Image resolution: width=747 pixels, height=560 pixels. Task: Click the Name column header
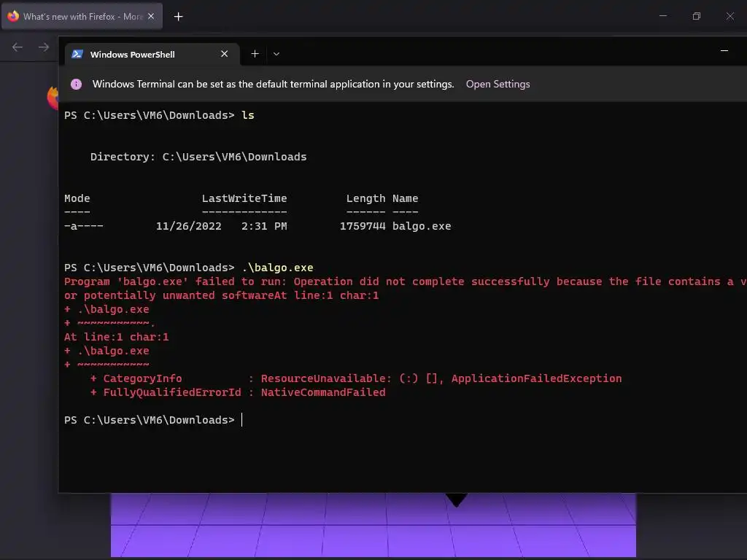click(406, 198)
